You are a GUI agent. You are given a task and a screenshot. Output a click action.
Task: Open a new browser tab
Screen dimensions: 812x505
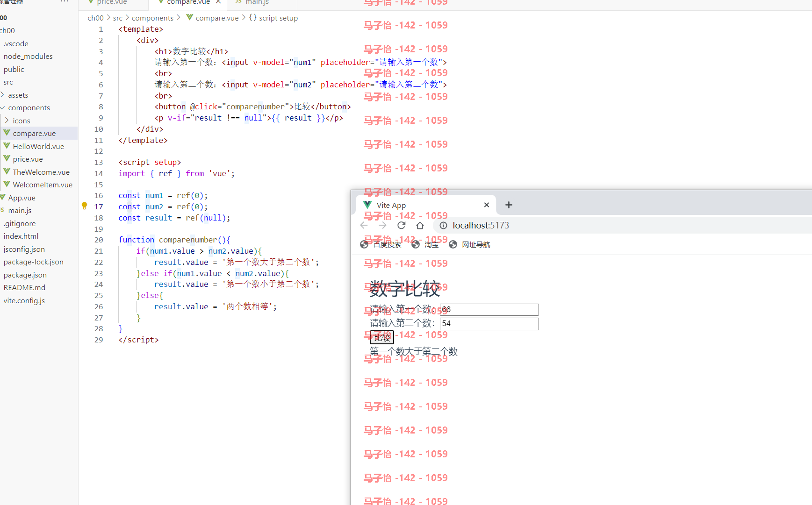pyautogui.click(x=509, y=205)
